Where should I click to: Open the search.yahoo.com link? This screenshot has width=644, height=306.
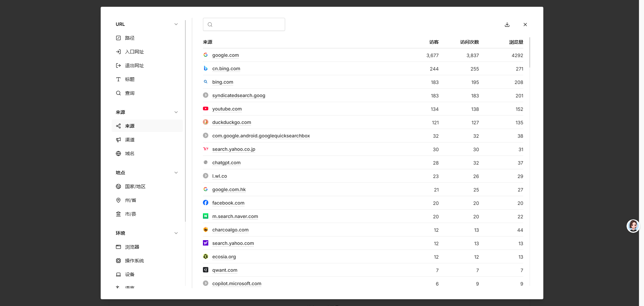coord(233,243)
